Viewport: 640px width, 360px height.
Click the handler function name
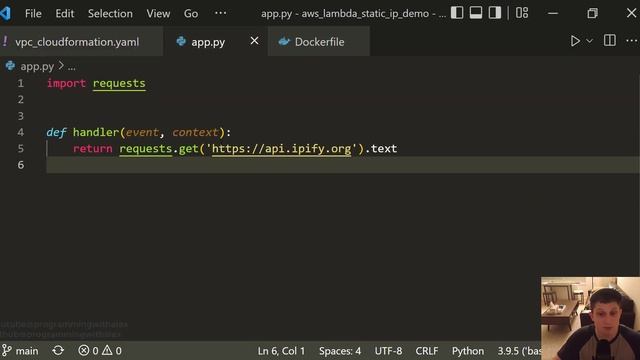tap(96, 132)
